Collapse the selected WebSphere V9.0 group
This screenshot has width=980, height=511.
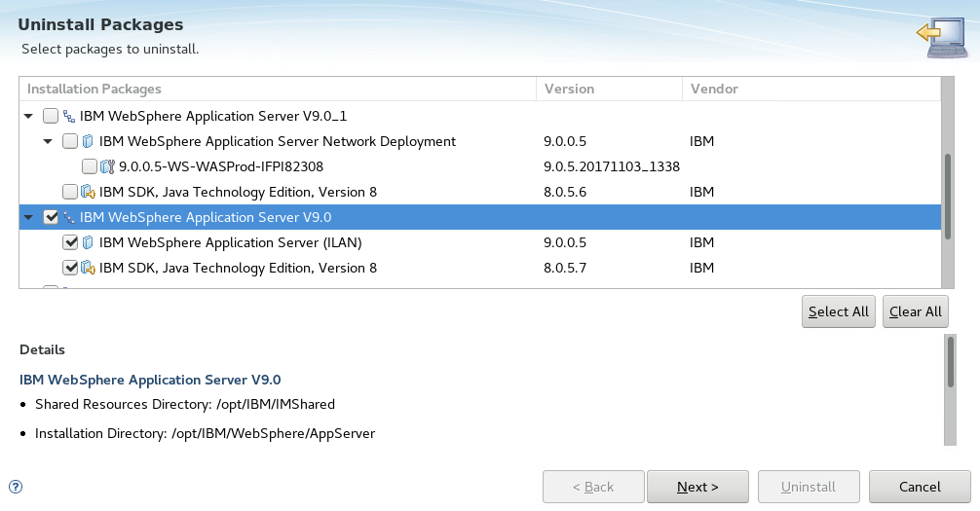29,217
